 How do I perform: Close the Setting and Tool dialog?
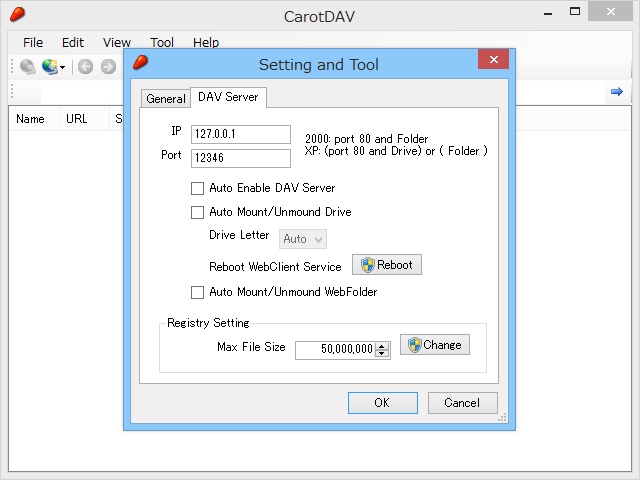493,60
